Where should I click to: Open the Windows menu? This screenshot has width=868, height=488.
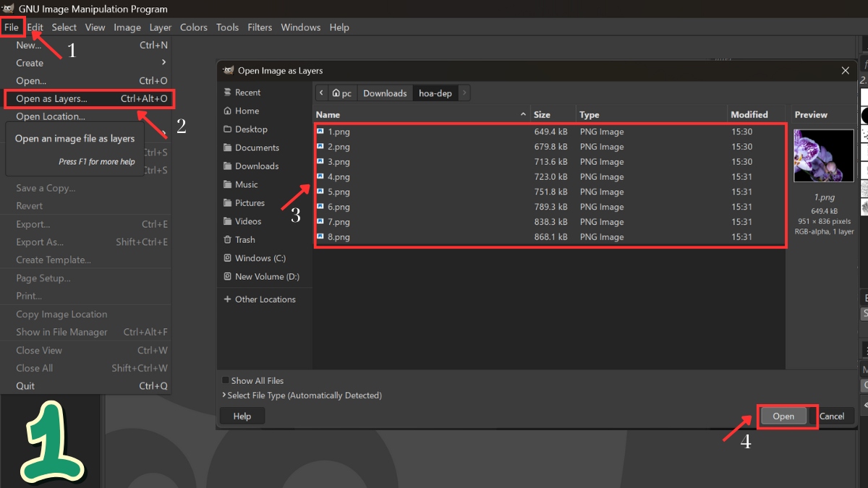301,27
